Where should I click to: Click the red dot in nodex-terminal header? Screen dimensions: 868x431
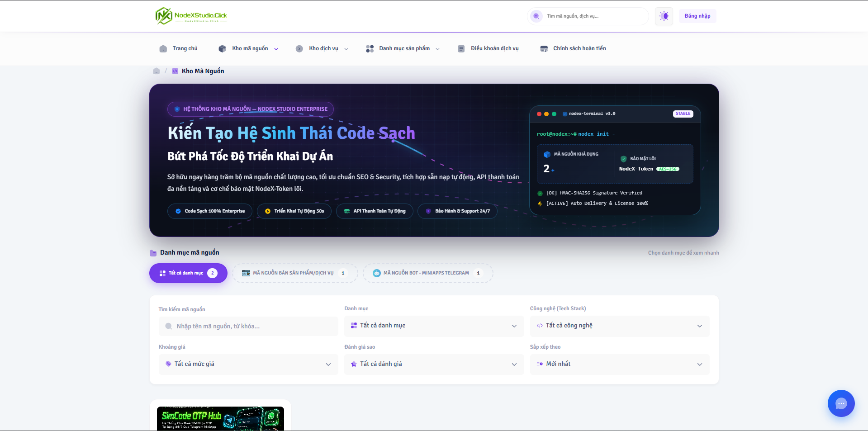(x=539, y=114)
